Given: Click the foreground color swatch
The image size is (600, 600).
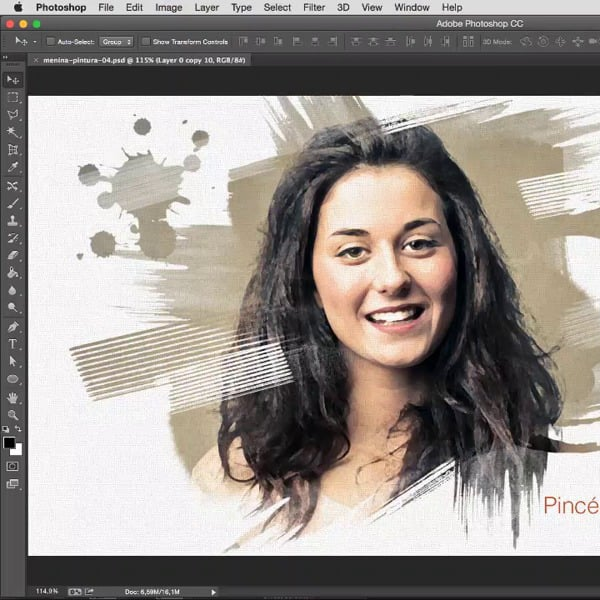Looking at the screenshot, I should tap(9, 442).
